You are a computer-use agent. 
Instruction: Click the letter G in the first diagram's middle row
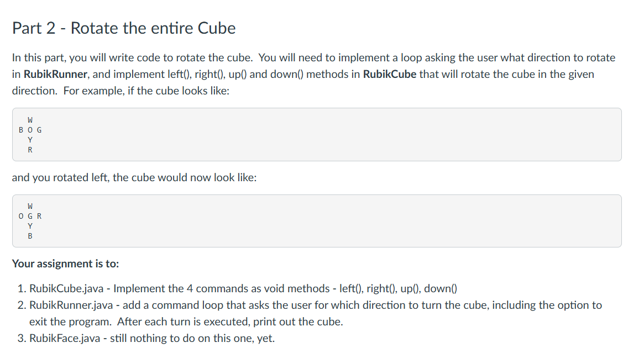point(39,130)
